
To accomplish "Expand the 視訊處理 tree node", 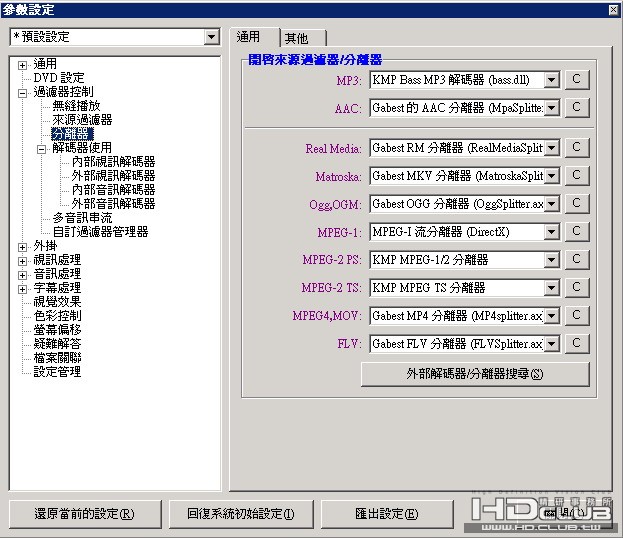I will (22, 261).
